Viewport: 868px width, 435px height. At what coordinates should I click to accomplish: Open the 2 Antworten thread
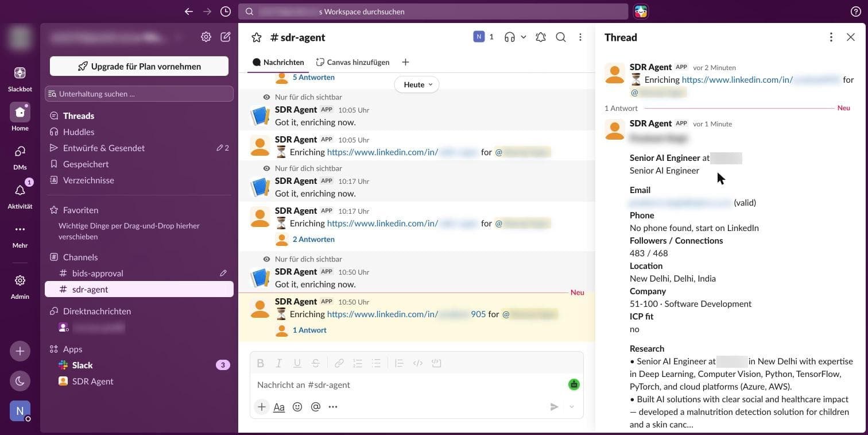click(313, 239)
